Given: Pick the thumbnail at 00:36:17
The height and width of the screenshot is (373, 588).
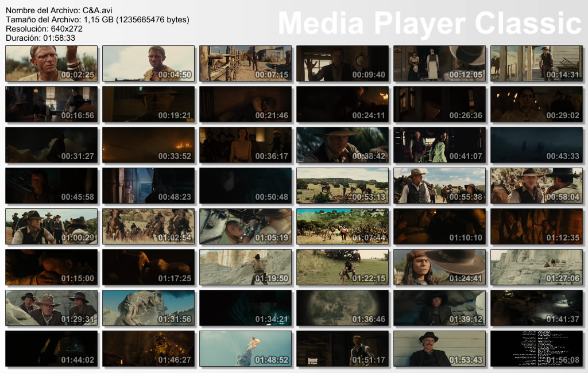Looking at the screenshot, I should (246, 145).
